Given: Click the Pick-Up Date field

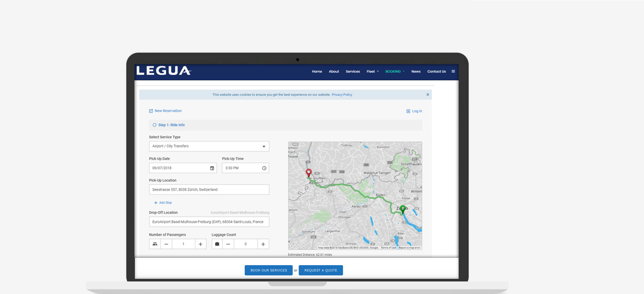Looking at the screenshot, I should (183, 168).
